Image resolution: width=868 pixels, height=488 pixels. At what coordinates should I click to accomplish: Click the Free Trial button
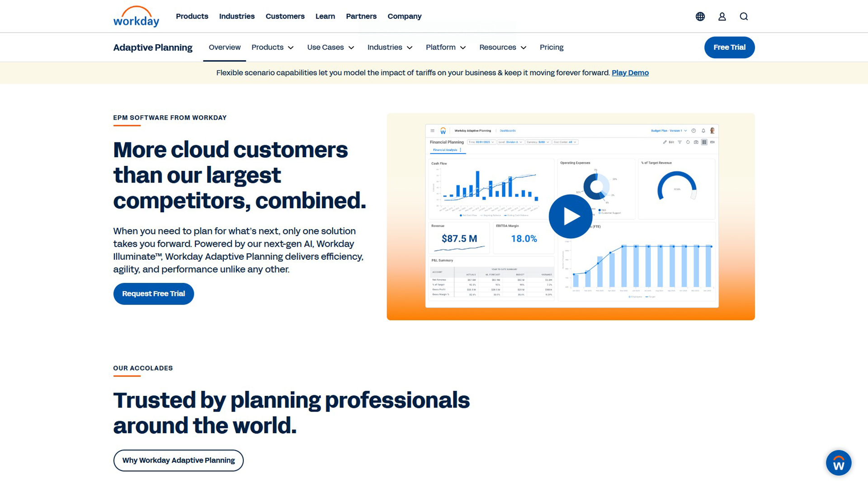729,47
